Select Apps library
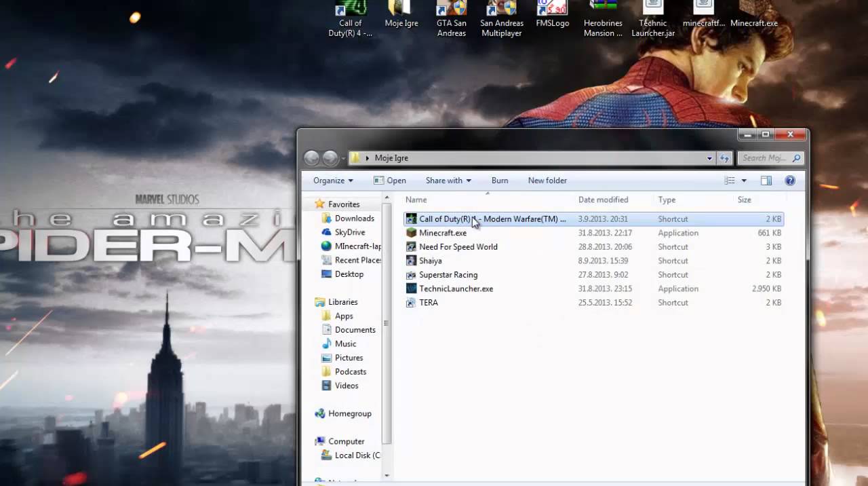This screenshot has width=868, height=486. [337, 316]
